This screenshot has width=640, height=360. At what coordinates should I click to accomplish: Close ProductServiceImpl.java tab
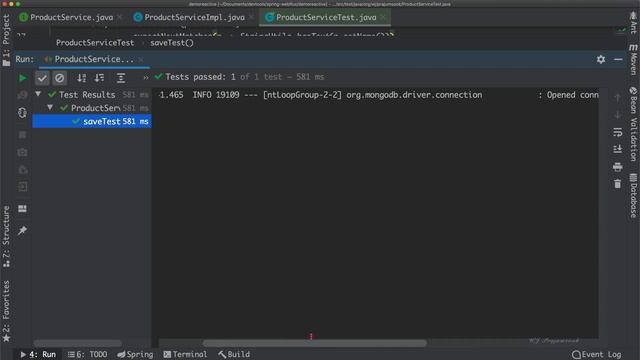click(251, 17)
